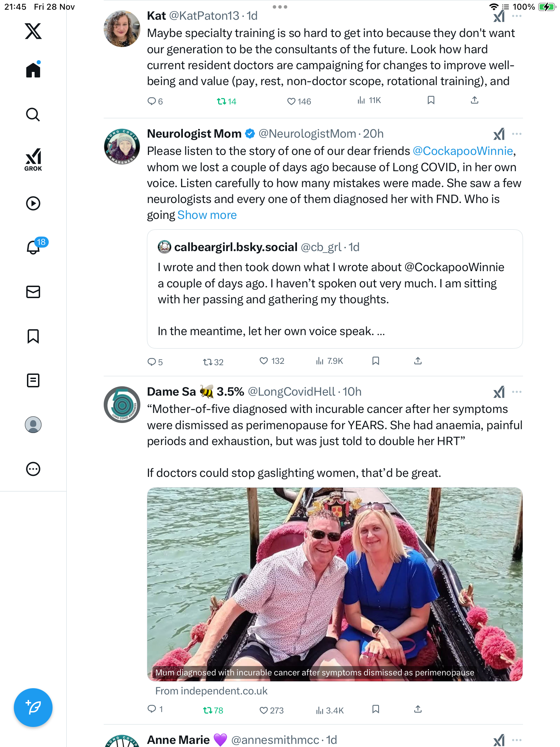Open the Lists sidebar icon
The width and height of the screenshot is (560, 747).
pyautogui.click(x=33, y=380)
